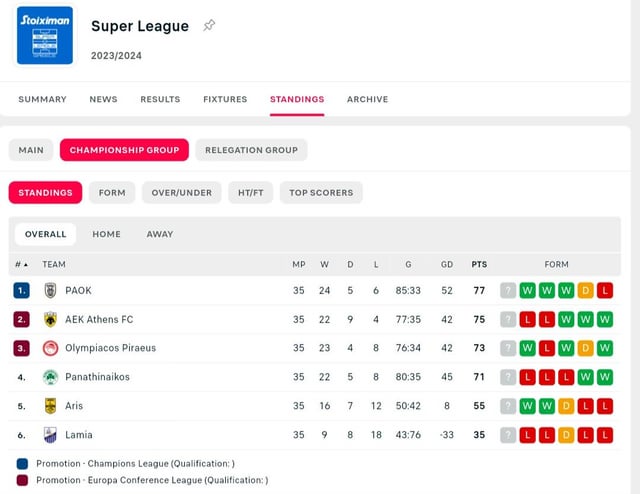This screenshot has width=640, height=494.
Task: Show Away standings only
Action: [x=160, y=234]
